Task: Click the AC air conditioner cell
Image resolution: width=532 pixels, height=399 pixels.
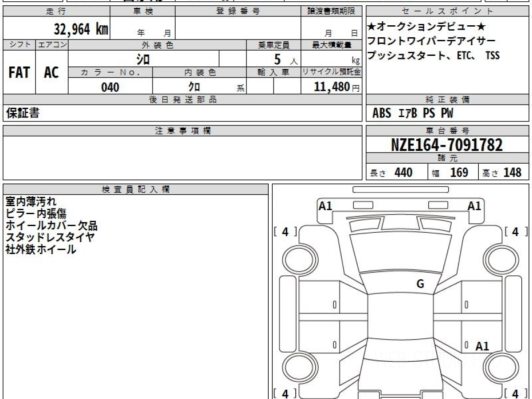Action: point(52,73)
